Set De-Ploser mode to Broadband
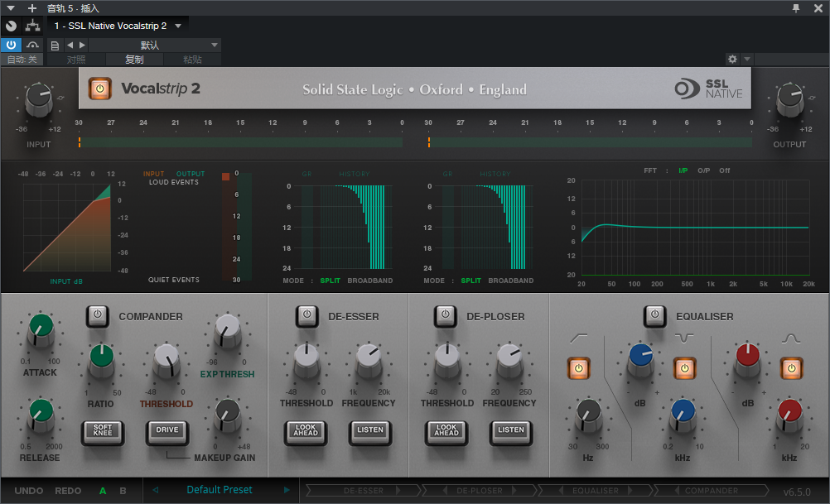 (x=511, y=281)
